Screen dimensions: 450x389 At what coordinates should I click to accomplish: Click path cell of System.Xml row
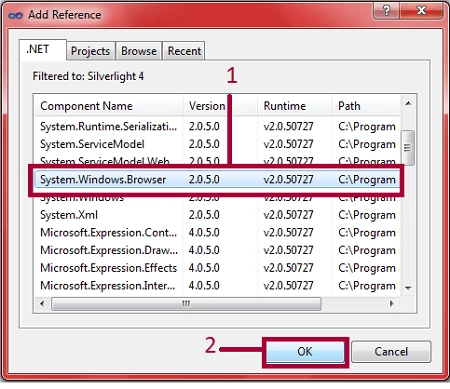tap(367, 215)
